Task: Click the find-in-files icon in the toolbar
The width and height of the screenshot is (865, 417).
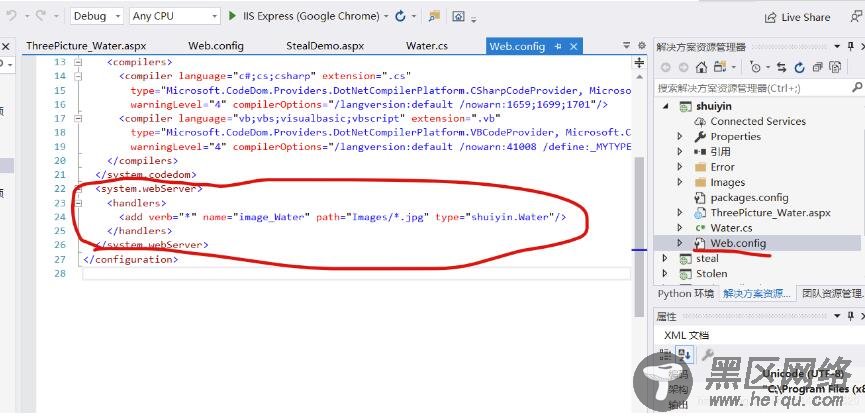Action: tap(434, 17)
